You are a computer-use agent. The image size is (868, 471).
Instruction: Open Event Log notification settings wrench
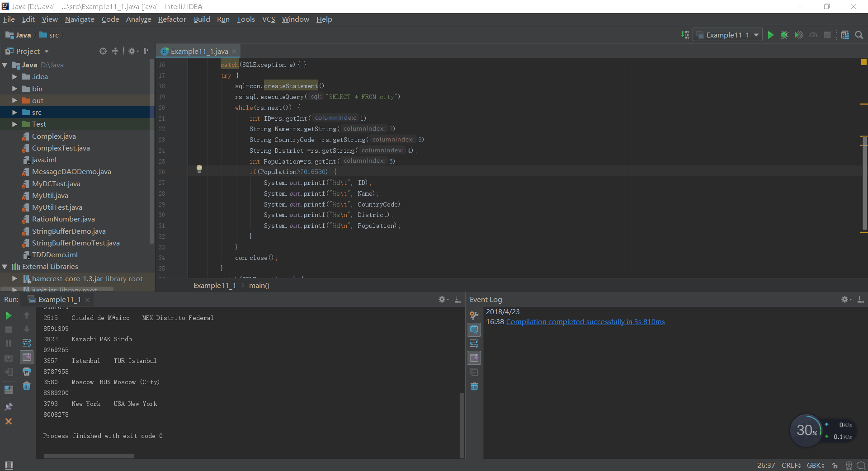pyautogui.click(x=474, y=315)
